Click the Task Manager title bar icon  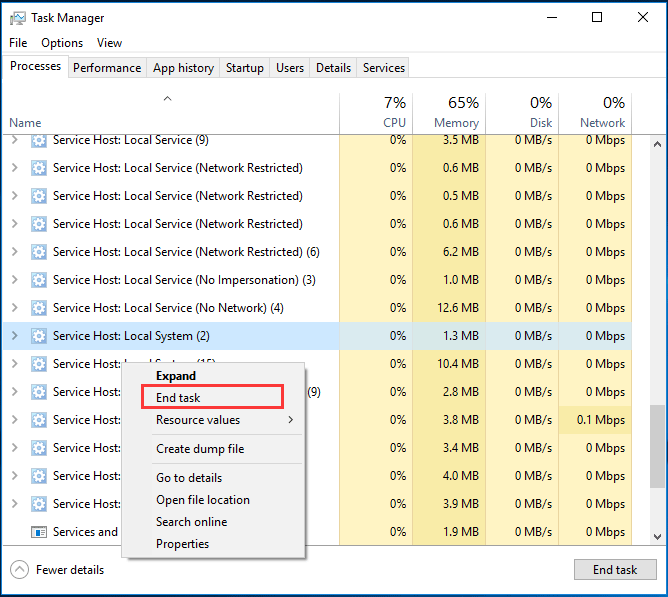pos(16,18)
